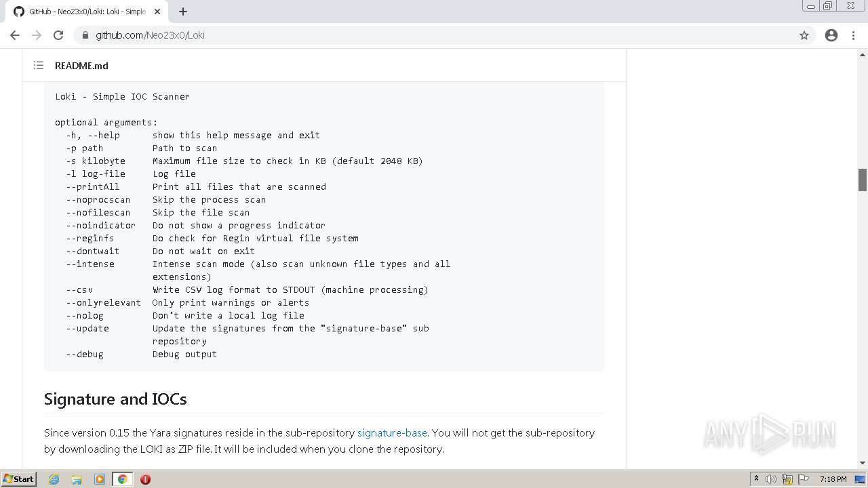Screen dimensions: 868x488
Task: Open the Chrome three-dot menu
Action: point(853,35)
